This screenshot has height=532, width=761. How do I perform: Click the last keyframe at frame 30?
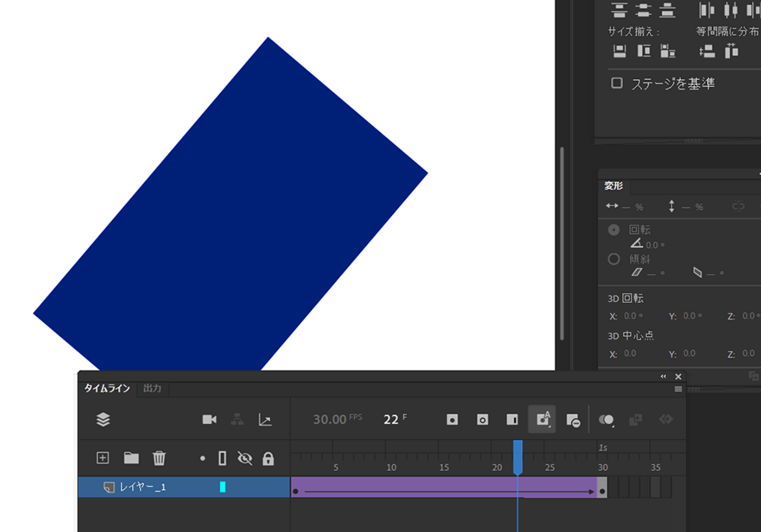602,492
